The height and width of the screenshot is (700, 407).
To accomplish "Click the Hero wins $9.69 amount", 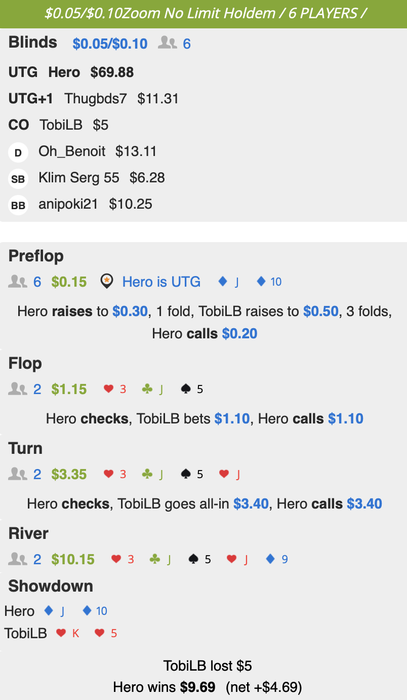I will (x=198, y=687).
